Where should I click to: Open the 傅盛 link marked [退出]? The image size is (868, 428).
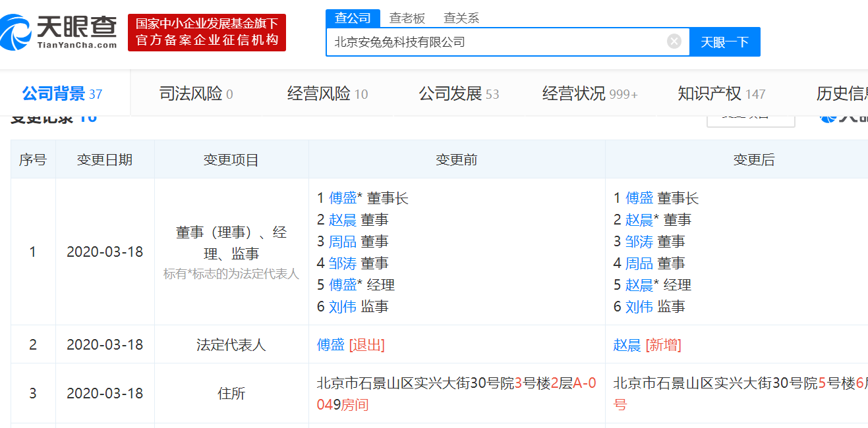click(331, 345)
